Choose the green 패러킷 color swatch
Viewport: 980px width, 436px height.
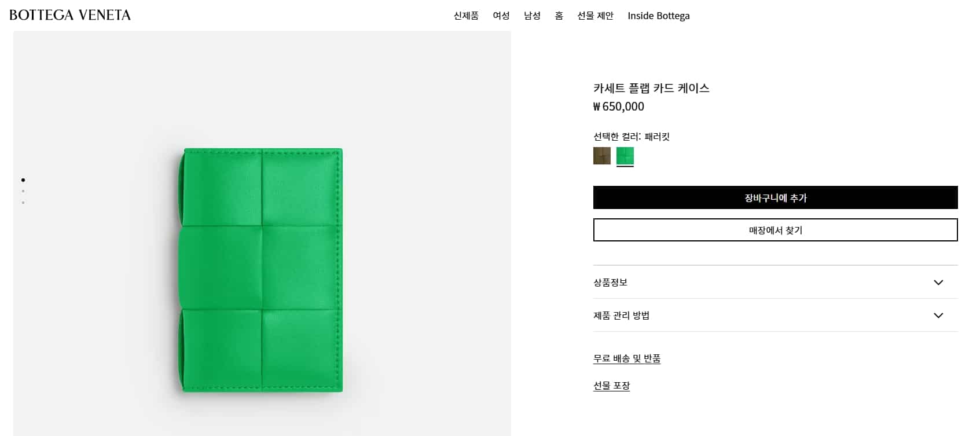pyautogui.click(x=625, y=156)
